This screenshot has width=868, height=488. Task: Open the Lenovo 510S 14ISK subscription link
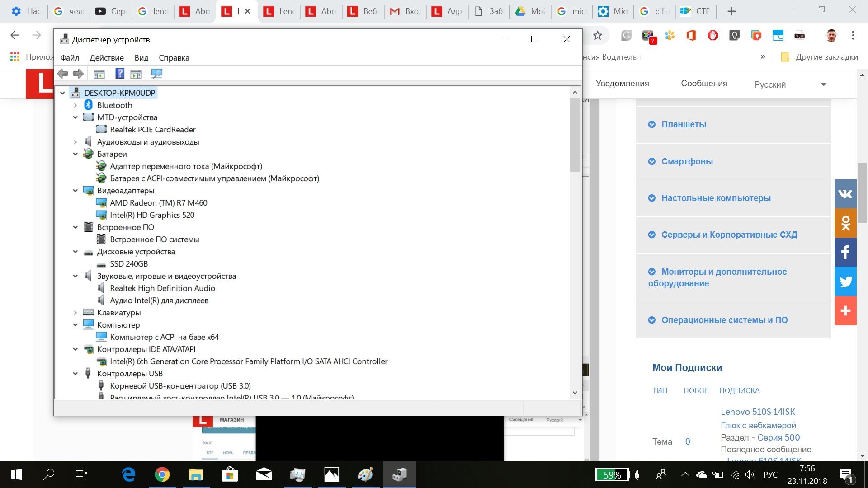(x=758, y=412)
